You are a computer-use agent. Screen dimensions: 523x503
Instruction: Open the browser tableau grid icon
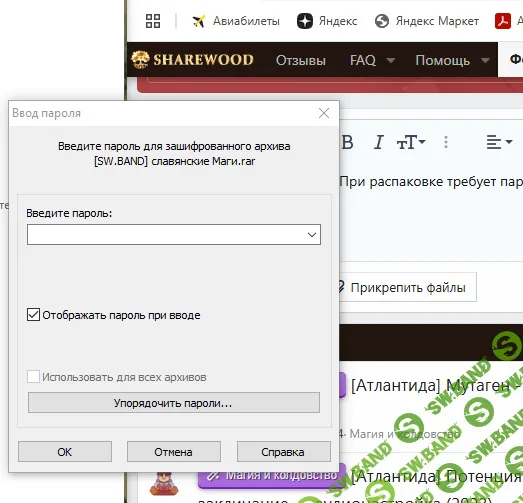coord(153,21)
